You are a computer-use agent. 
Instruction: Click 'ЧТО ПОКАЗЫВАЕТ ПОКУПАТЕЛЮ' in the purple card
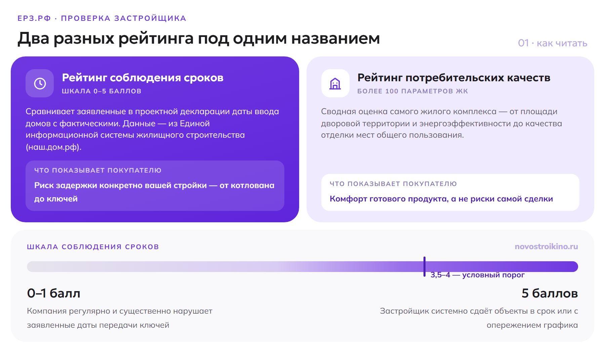pos(98,170)
